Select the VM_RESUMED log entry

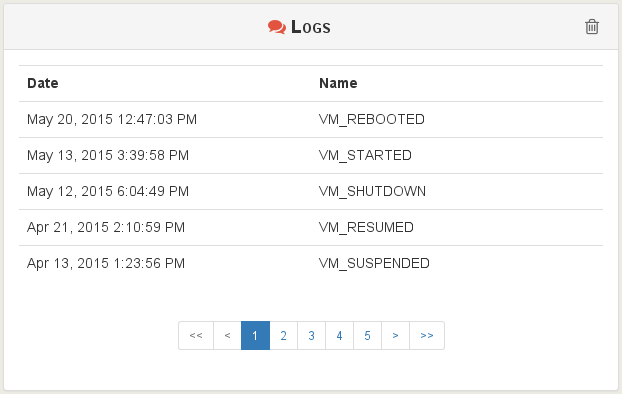(x=311, y=227)
